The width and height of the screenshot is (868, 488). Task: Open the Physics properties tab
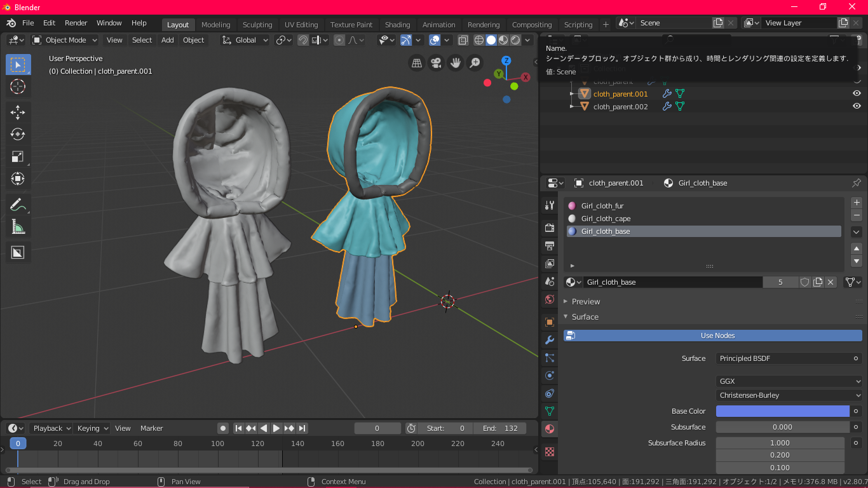point(550,376)
